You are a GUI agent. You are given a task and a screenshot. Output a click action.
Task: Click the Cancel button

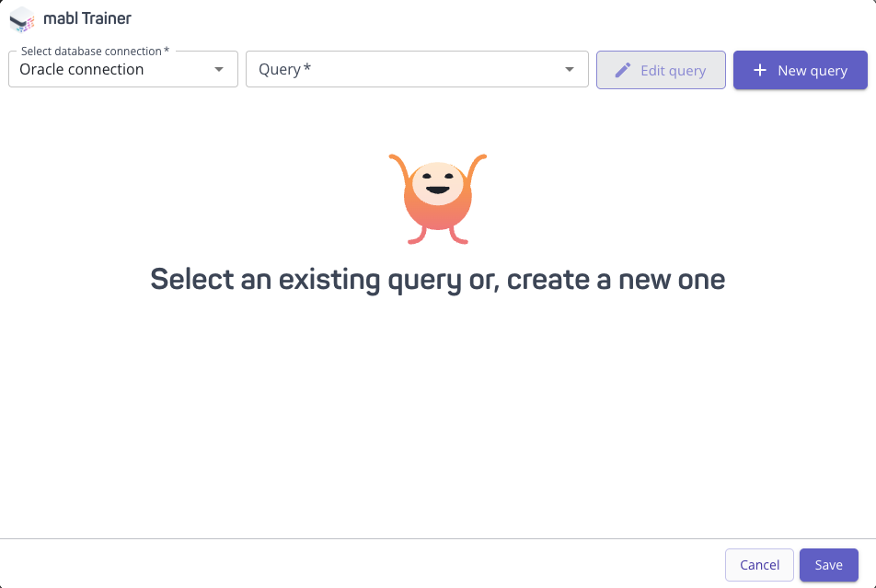(759, 565)
